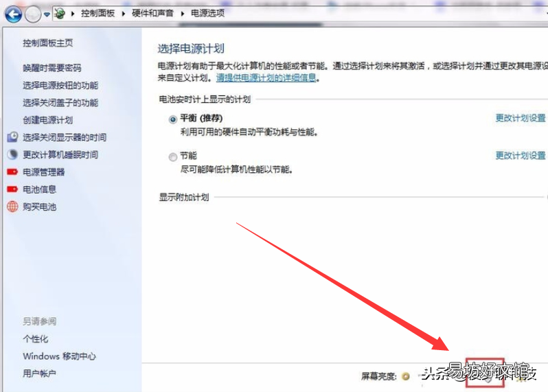Screen dimensions: 548x392
Task: Expand the arrow after 控制面板 breadcrumb
Action: click(x=124, y=14)
